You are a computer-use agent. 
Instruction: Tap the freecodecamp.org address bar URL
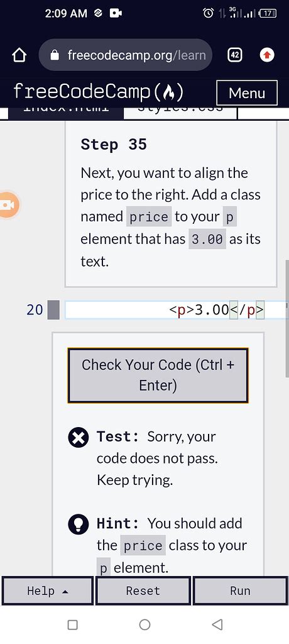(136, 55)
